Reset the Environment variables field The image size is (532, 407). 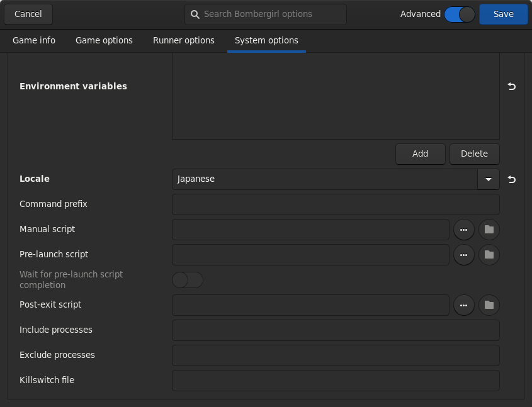coord(511,87)
